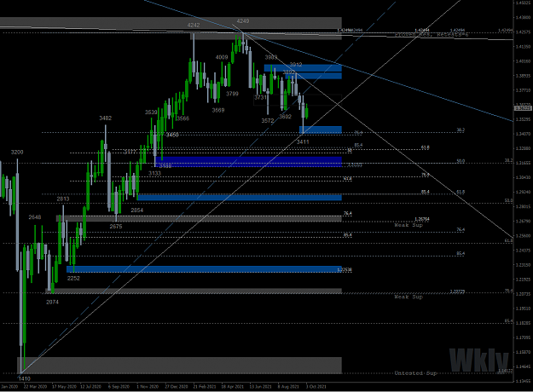
Task: Select the blue zone rectangle above 3411
Action: (x=321, y=130)
